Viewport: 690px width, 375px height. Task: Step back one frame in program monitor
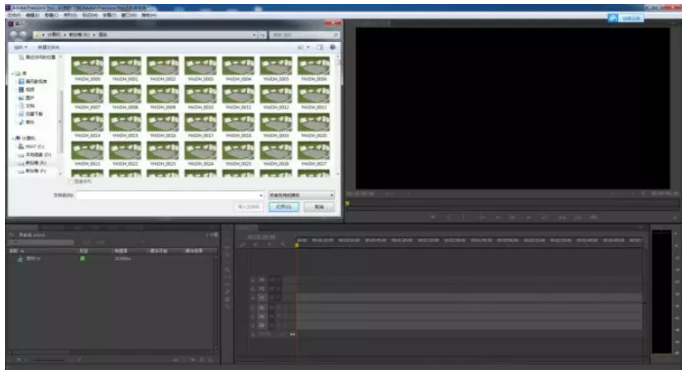(498, 217)
